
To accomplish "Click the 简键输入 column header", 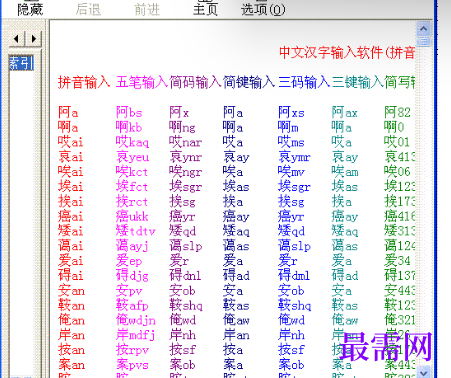I will tap(249, 82).
